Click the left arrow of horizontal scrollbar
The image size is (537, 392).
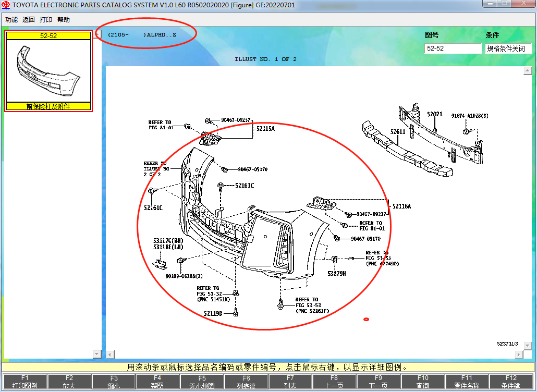coord(110,354)
